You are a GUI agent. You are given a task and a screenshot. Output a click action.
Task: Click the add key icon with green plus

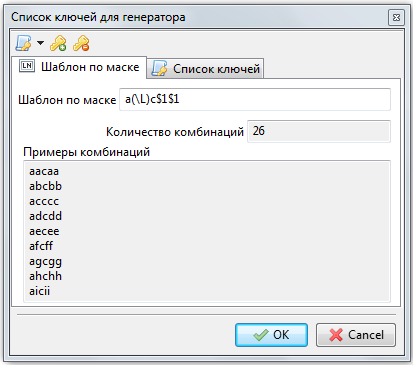(58, 43)
